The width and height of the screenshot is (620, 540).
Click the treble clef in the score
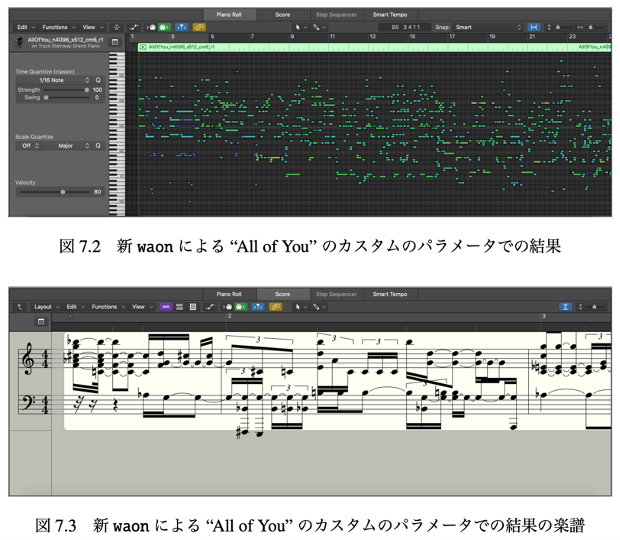[x=28, y=359]
